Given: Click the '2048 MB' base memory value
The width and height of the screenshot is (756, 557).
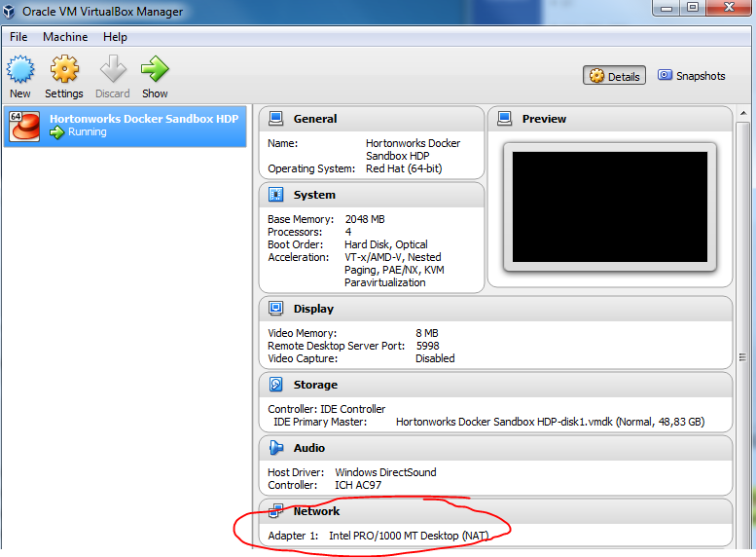Looking at the screenshot, I should [365, 219].
